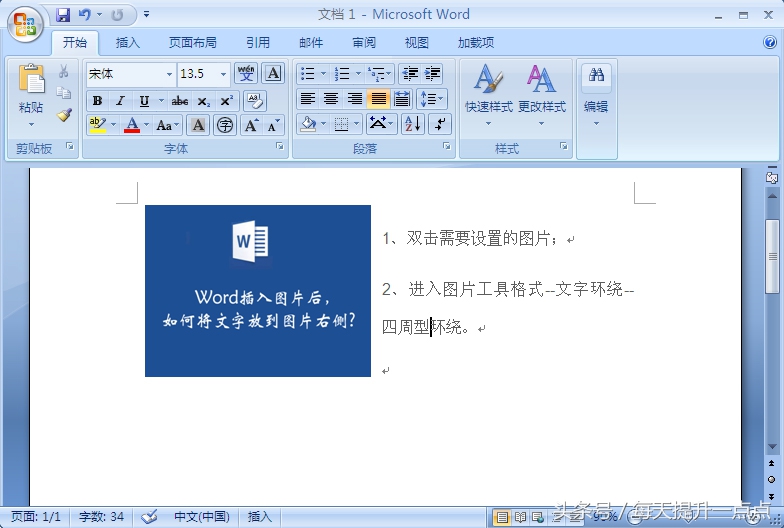784x528 pixels.
Task: Switch to the 开始 tab
Action: (75, 42)
